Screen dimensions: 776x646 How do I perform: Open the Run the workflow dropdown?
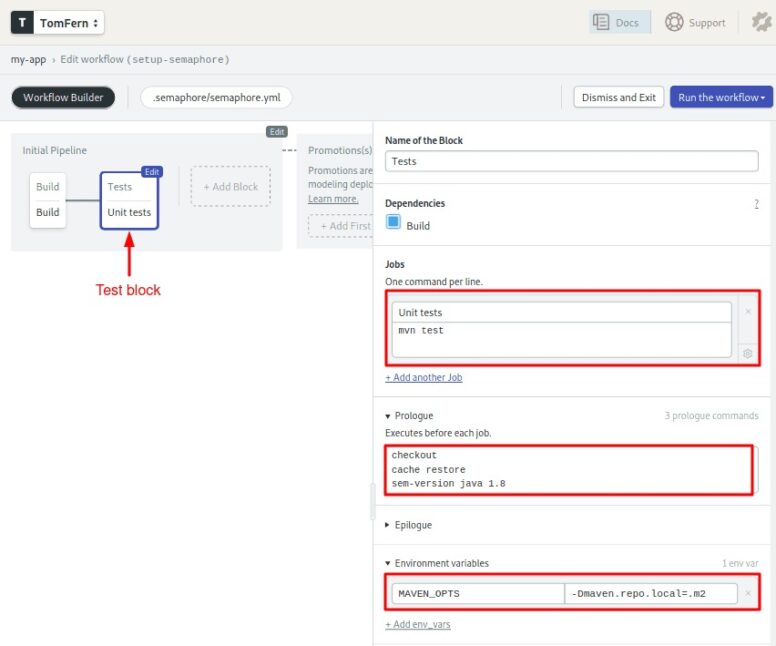pyautogui.click(x=721, y=97)
